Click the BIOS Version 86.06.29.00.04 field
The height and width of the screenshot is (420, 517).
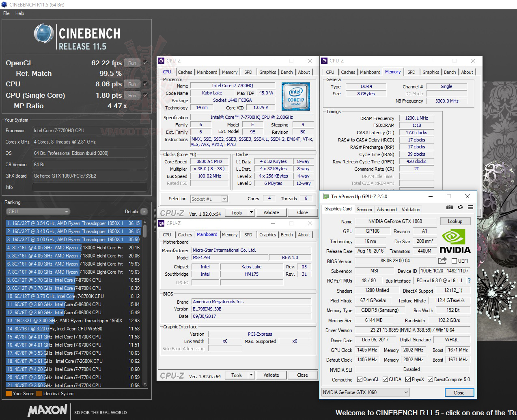point(395,261)
